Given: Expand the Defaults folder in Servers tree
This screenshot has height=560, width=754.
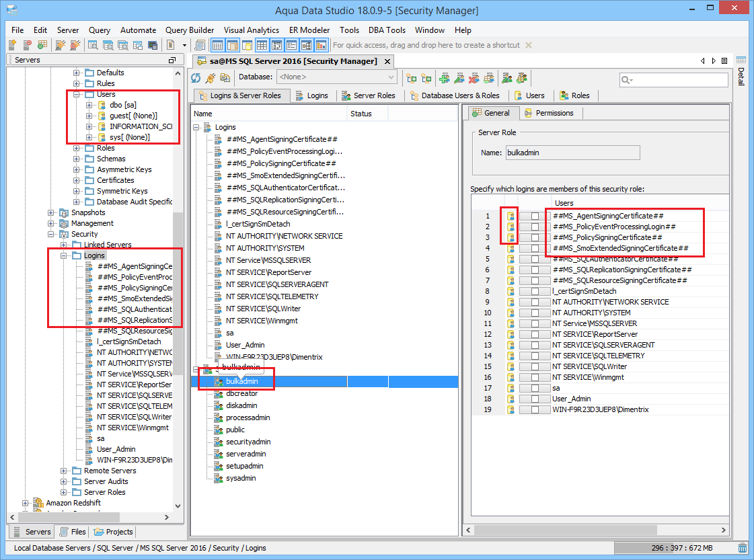Looking at the screenshot, I should [x=76, y=73].
